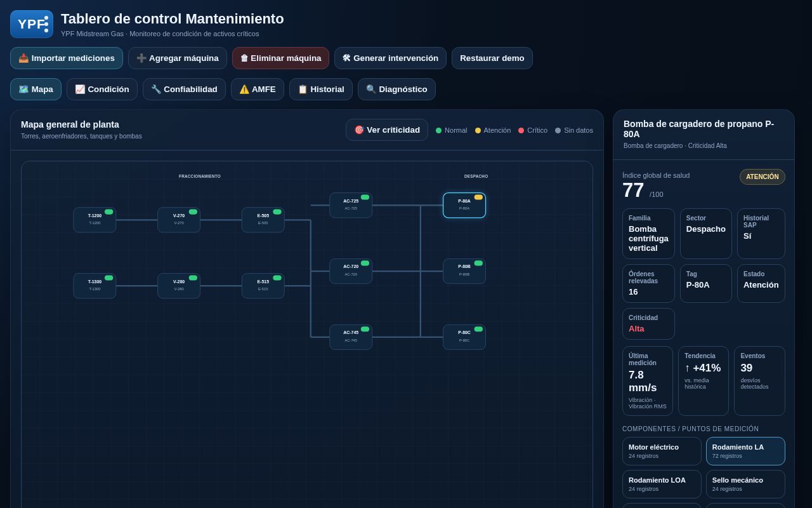Image resolution: width=812 pixels, height=508 pixels.
Task: Click the ATENCIÓN status badge
Action: [763, 177]
